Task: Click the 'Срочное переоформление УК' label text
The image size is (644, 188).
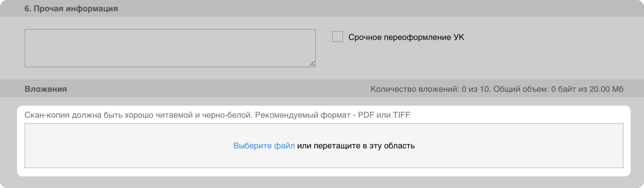Action: click(406, 37)
